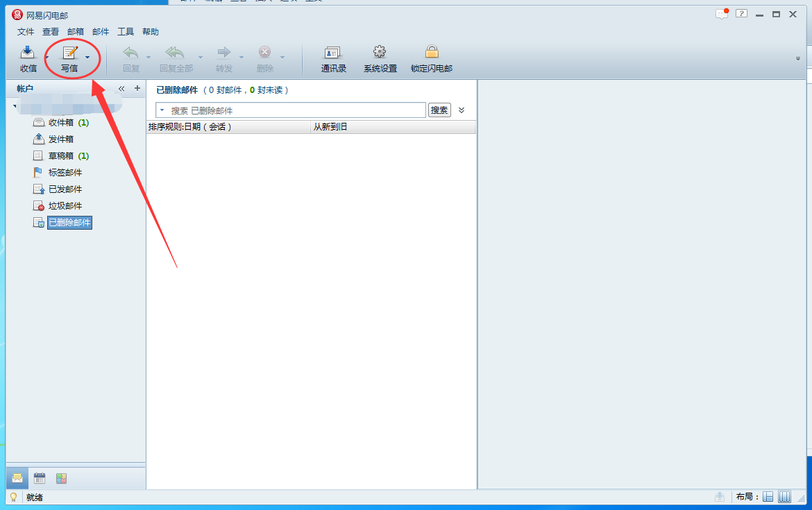Image resolution: width=812 pixels, height=510 pixels.
Task: Select the 收件箱 inbox folder
Action: pyautogui.click(x=61, y=123)
